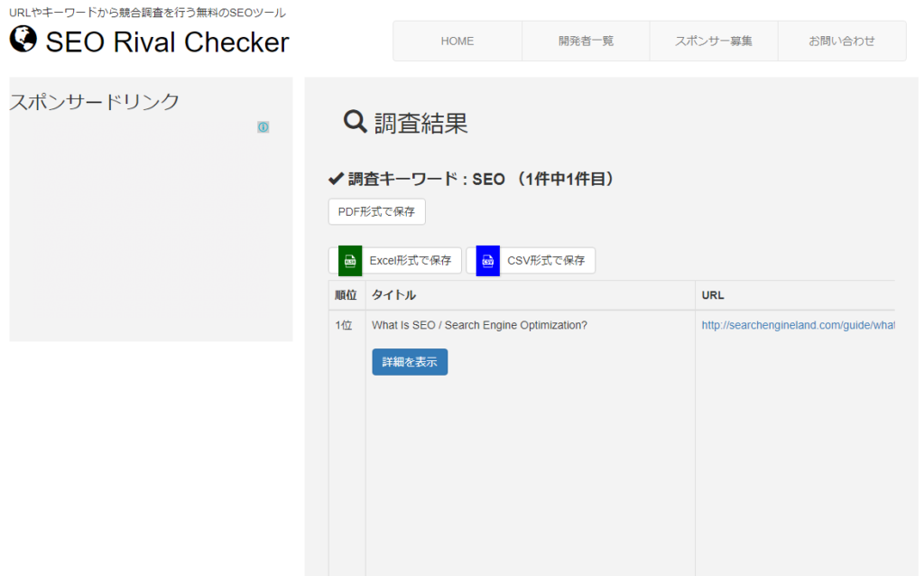The height and width of the screenshot is (576, 924).
Task: Click the checkmark icon before 調査キーワード
Action: click(336, 179)
